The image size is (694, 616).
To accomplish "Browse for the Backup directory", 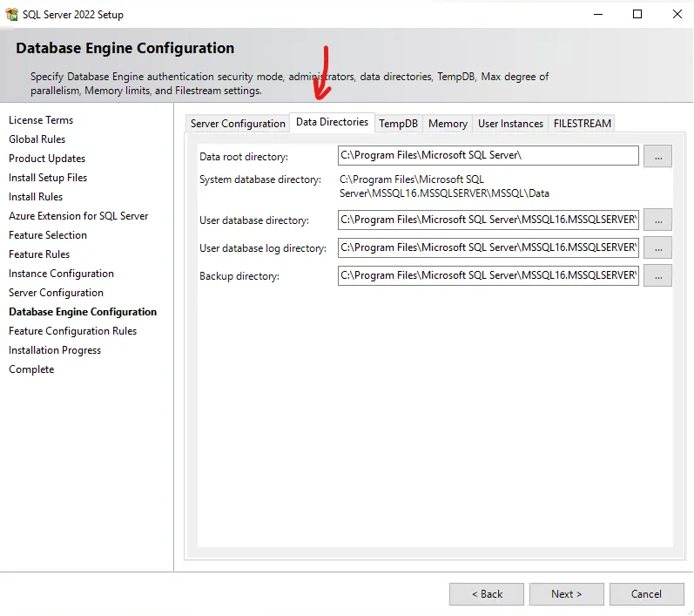I will (657, 275).
